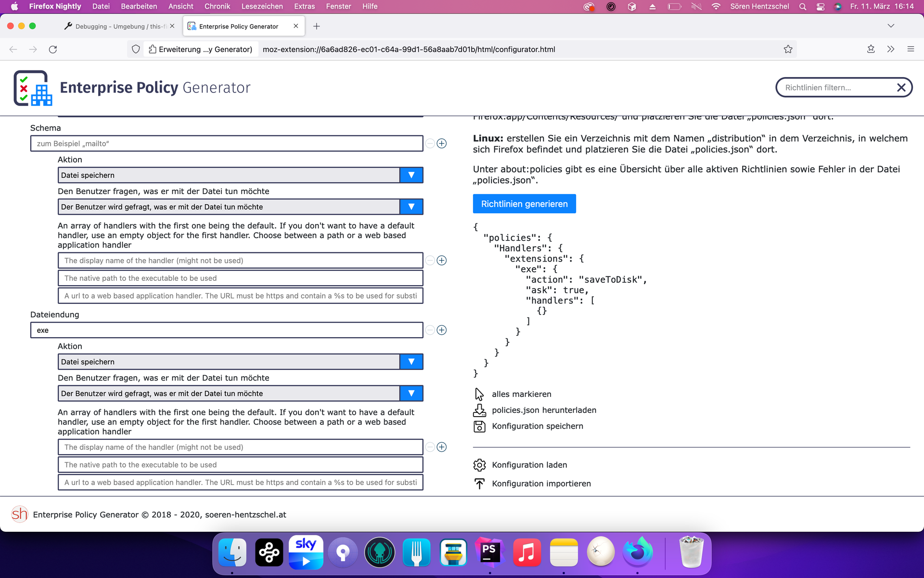Image resolution: width=924 pixels, height=578 pixels.
Task: Click Konfiguration importieren link text
Action: [541, 484]
